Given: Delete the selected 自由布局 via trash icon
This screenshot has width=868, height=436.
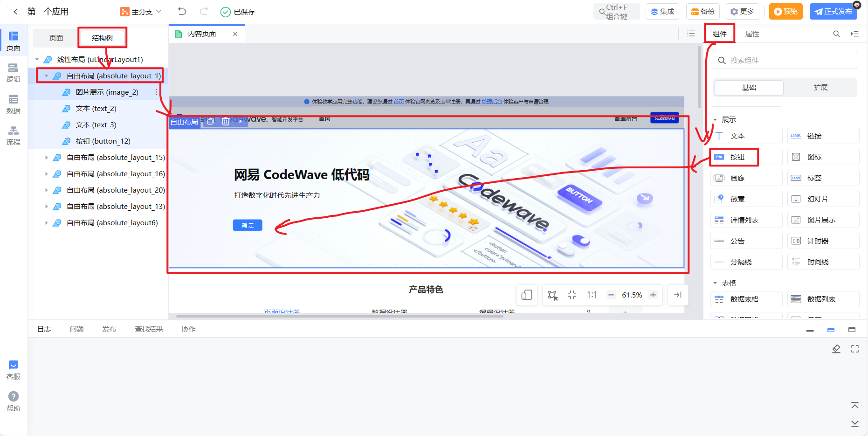Looking at the screenshot, I should coord(226,122).
